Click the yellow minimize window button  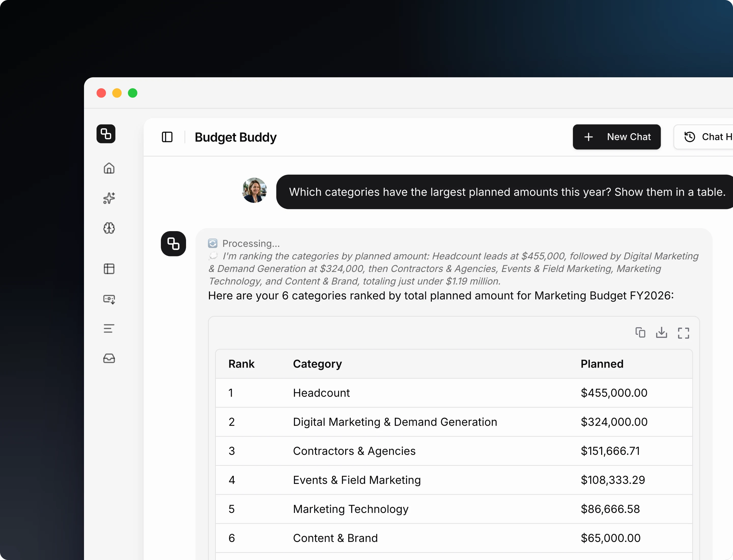click(117, 93)
